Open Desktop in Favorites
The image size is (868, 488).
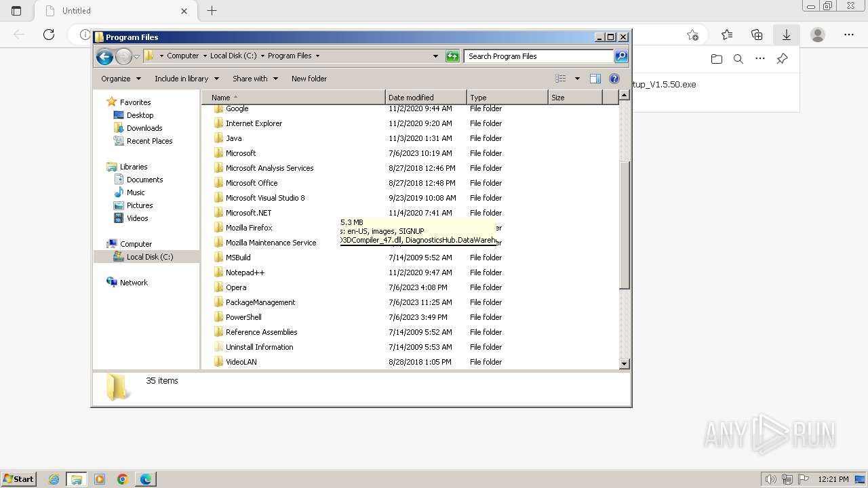pyautogui.click(x=140, y=115)
